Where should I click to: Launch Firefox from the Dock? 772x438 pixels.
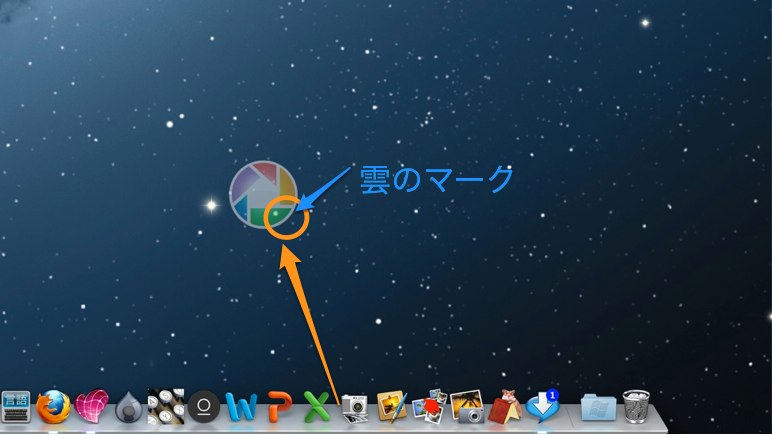point(53,407)
